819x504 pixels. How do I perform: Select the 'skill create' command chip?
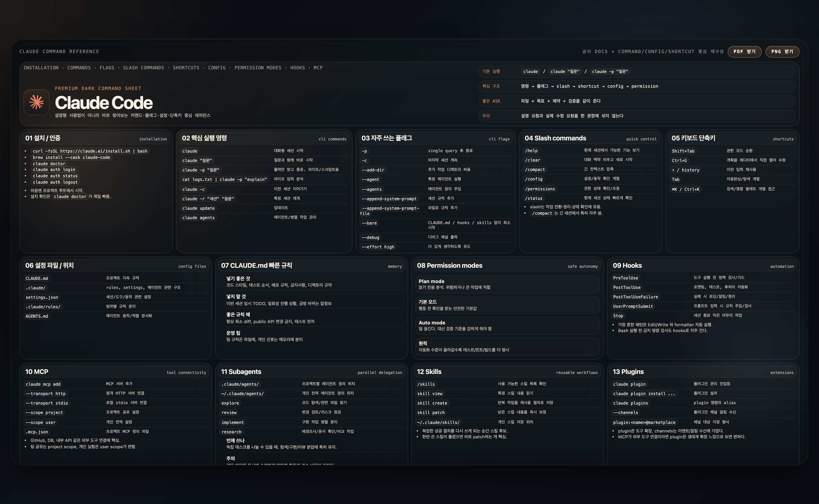point(432,403)
